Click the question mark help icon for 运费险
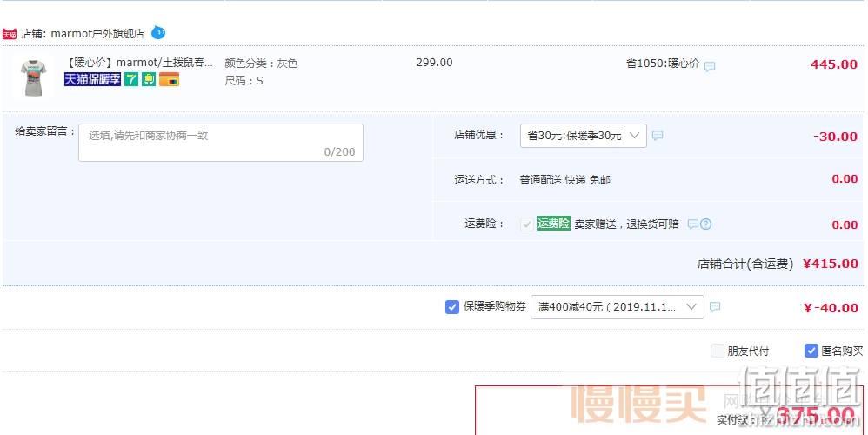 tap(706, 224)
